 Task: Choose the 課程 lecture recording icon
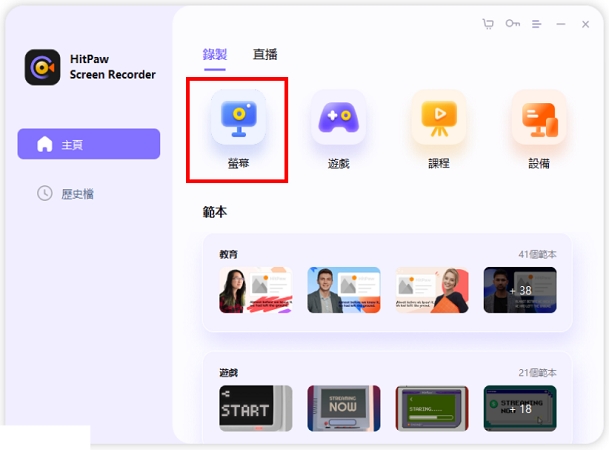pyautogui.click(x=438, y=119)
